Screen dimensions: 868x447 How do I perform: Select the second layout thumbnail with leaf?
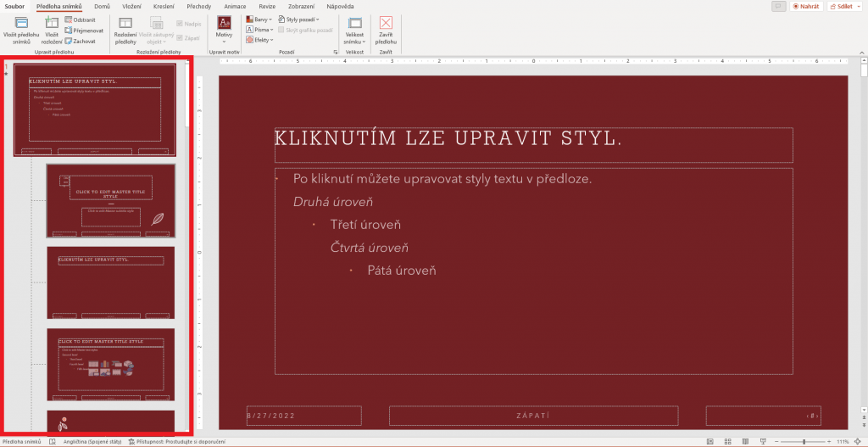[x=110, y=200]
